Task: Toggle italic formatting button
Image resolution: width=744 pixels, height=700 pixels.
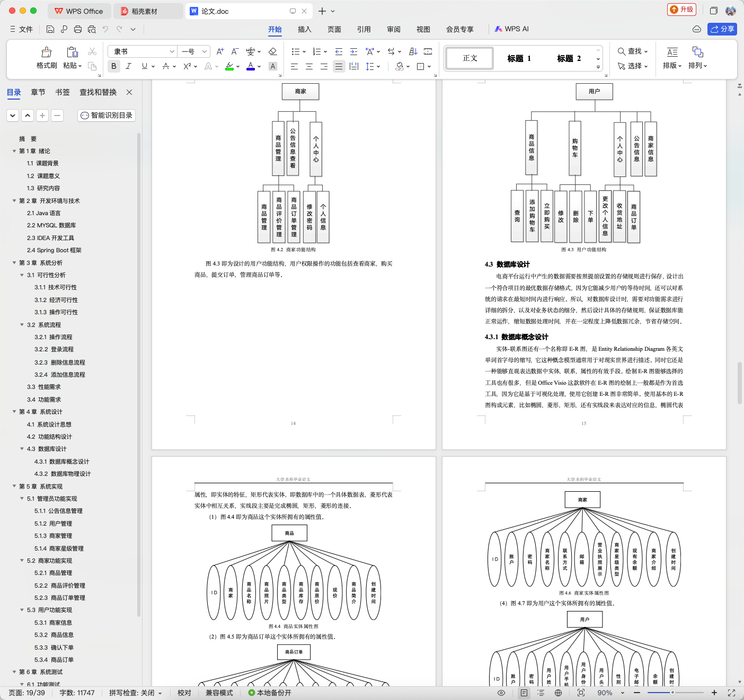Action: [x=128, y=66]
